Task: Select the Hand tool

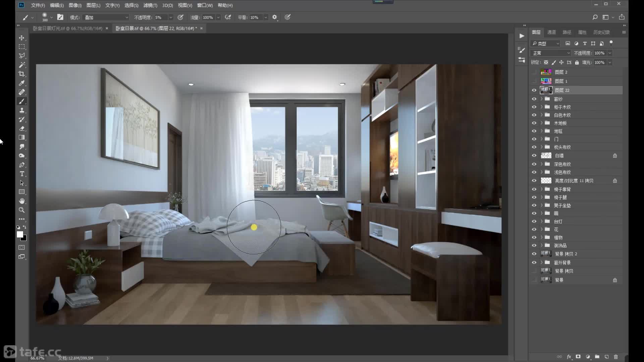Action: coord(22,201)
